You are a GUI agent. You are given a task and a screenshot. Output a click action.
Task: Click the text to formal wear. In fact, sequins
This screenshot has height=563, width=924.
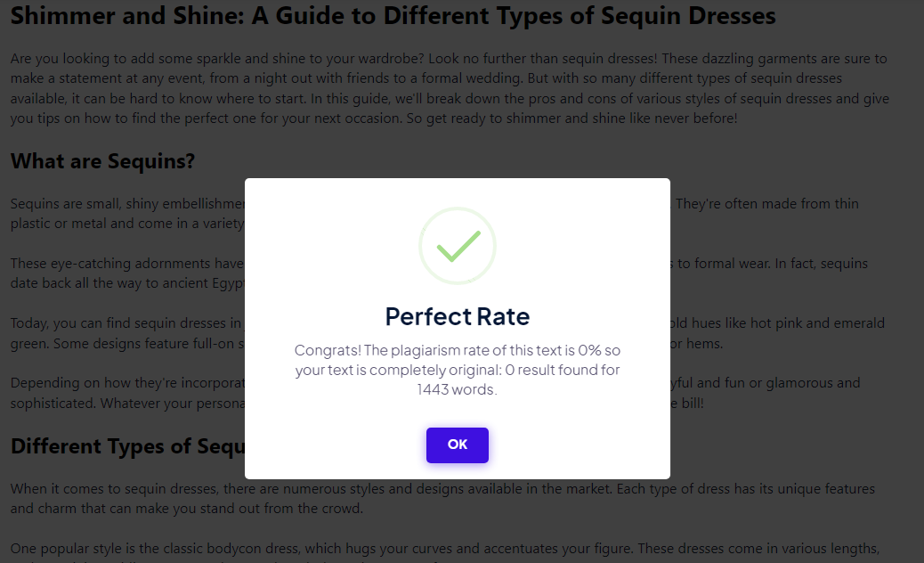point(769,264)
